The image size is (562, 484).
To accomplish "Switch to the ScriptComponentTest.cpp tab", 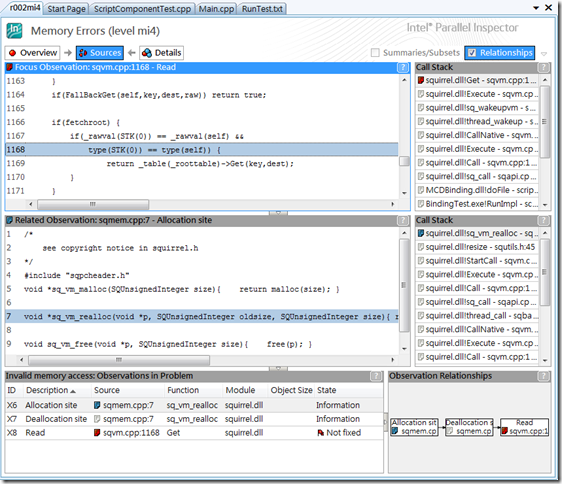I will (x=142, y=9).
